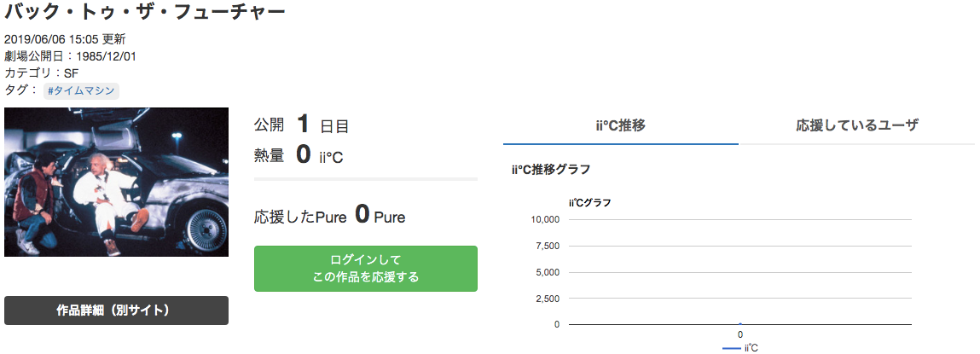Click the カテゴリ：SF text
This screenshot has height=354, width=980.
[41, 73]
